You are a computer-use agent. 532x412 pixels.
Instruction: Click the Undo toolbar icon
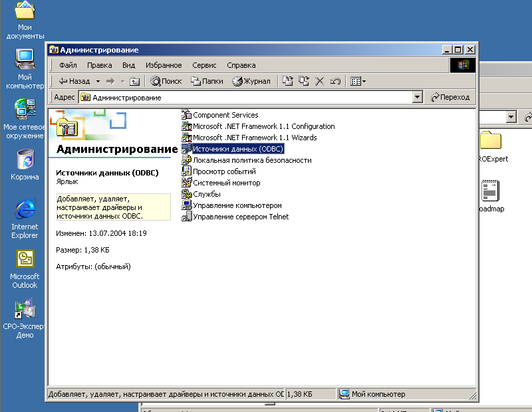pos(335,81)
